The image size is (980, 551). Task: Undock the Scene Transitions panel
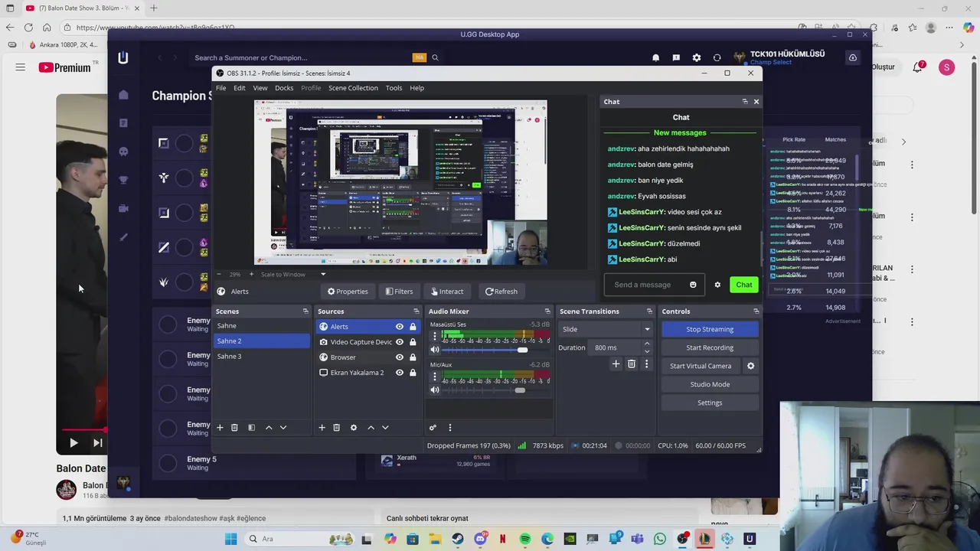point(649,311)
